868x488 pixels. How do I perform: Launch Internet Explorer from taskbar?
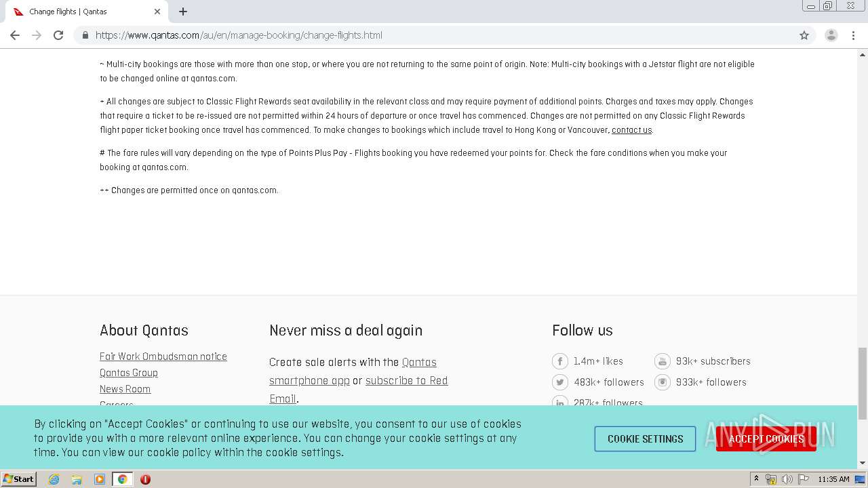click(x=54, y=479)
